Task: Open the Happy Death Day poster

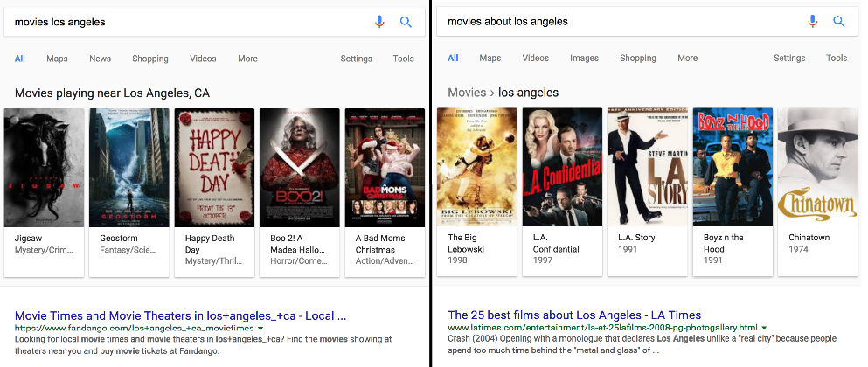Action: 215,168
